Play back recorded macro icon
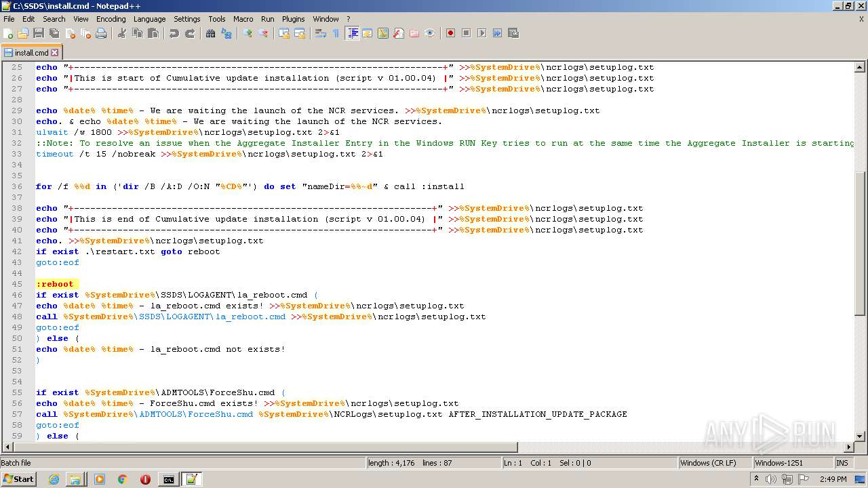Viewport: 868px width, 488px height. 481,33
